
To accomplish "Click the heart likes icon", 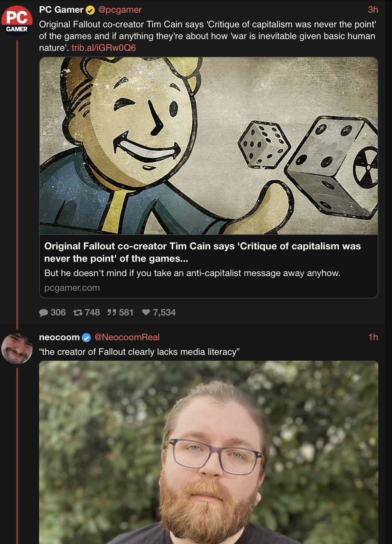I will point(146,312).
